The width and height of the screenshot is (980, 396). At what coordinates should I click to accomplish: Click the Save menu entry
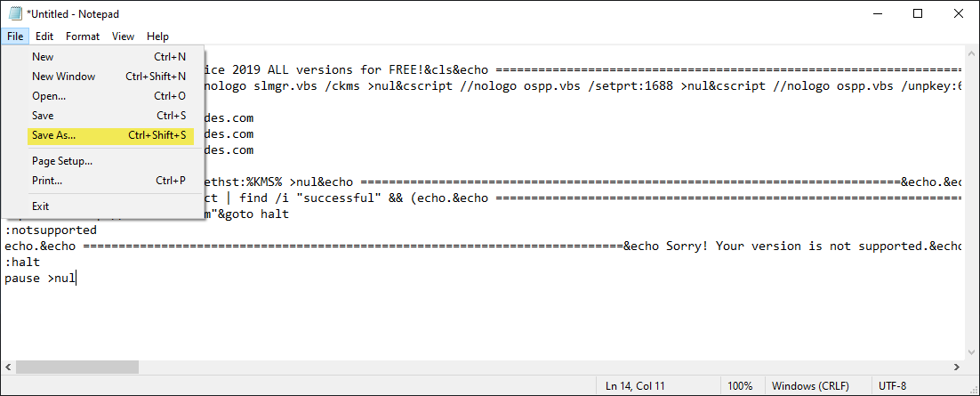pyautogui.click(x=43, y=116)
